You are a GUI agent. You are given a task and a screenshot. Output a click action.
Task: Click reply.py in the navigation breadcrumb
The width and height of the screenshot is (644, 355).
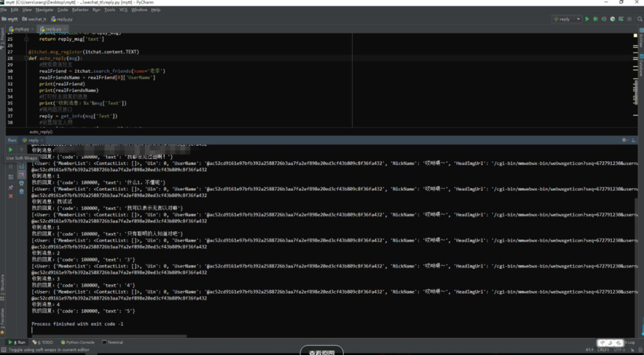tap(62, 19)
